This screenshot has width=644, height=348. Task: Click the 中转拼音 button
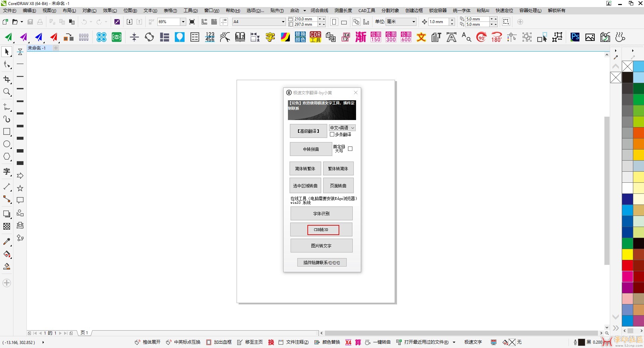coord(311,149)
